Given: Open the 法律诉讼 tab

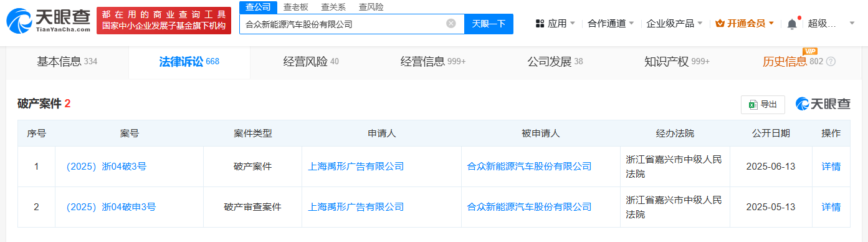Looking at the screenshot, I should point(189,62).
